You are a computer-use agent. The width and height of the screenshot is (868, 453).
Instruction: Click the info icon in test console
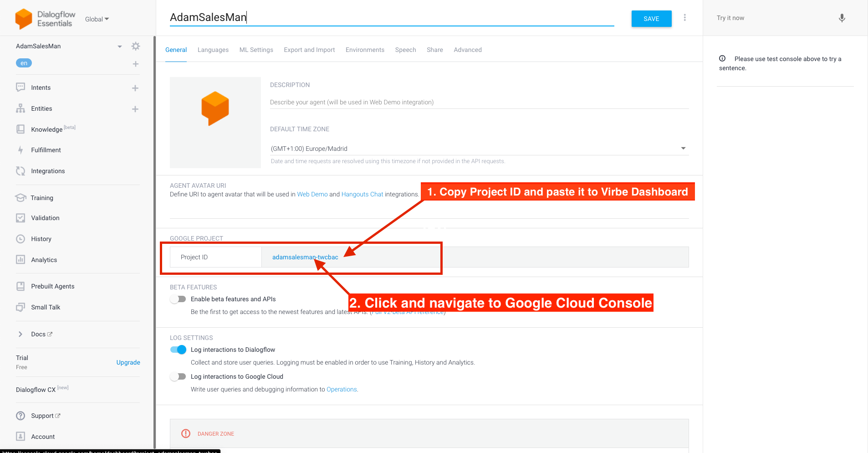[x=722, y=58]
